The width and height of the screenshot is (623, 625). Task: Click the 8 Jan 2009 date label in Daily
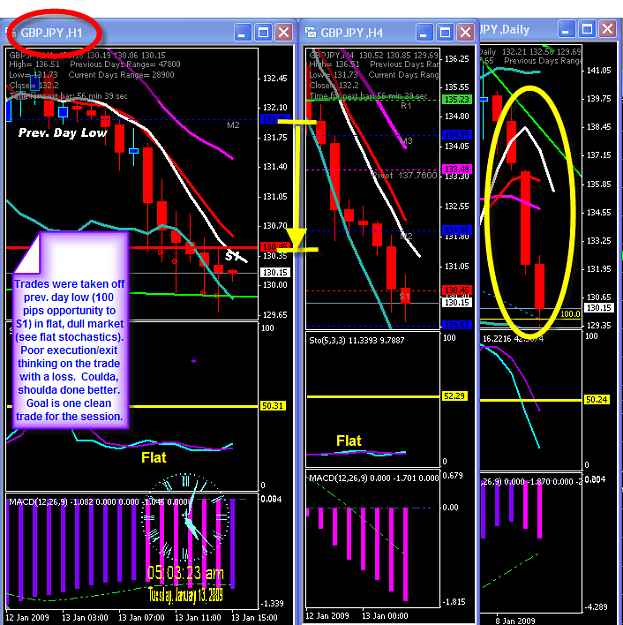(x=515, y=621)
